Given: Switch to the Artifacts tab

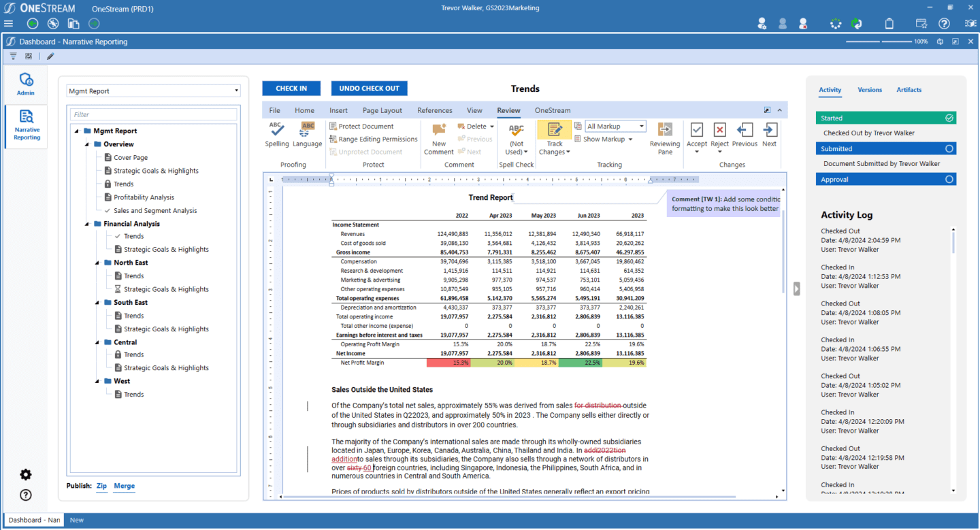Looking at the screenshot, I should (909, 90).
